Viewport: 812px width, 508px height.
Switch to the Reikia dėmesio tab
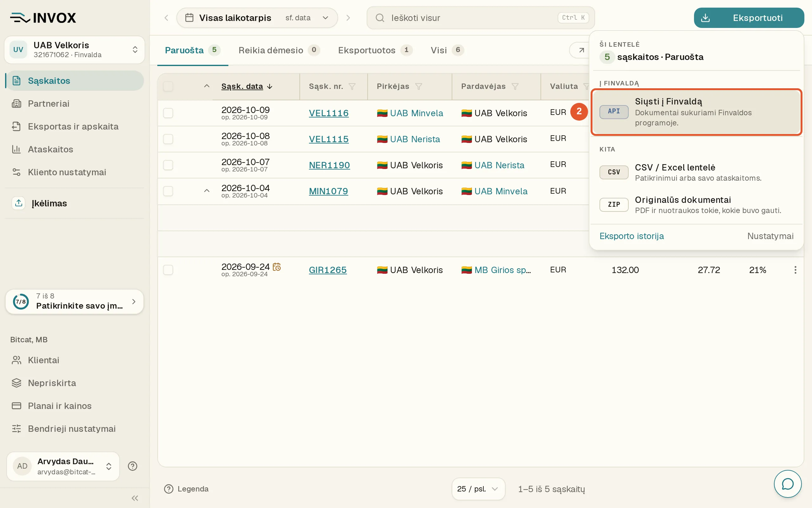point(279,50)
